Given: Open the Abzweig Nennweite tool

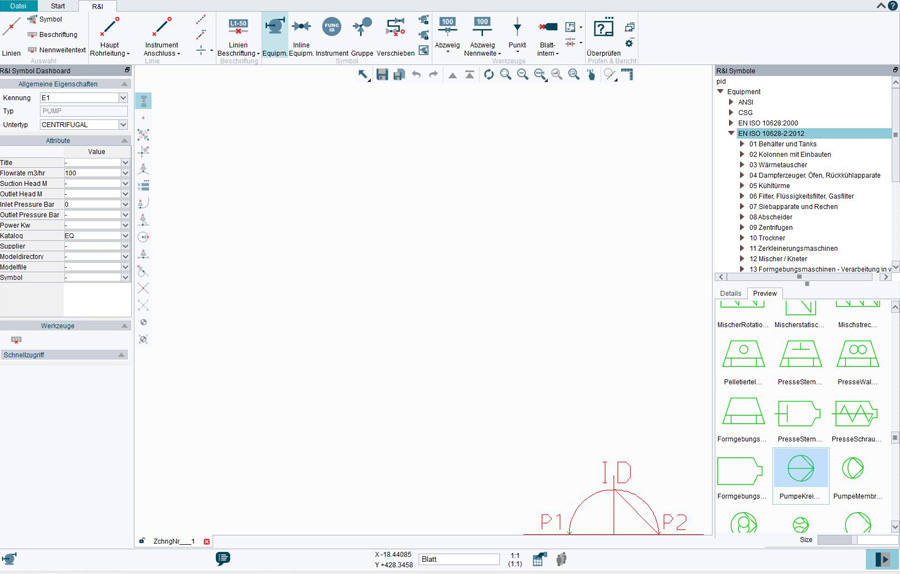Looking at the screenshot, I should point(482,36).
